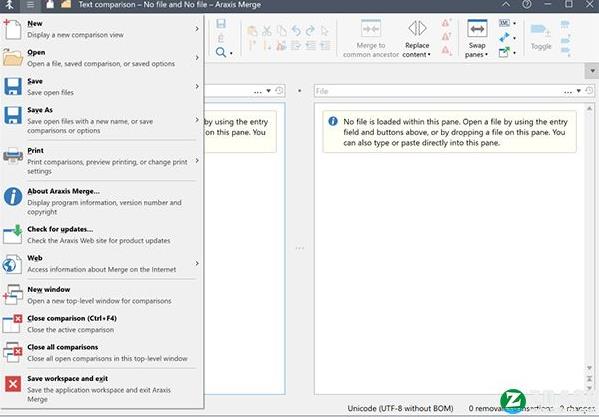Click the top bookmark flag icon
Screen dimensions: 599x417
coord(565,25)
